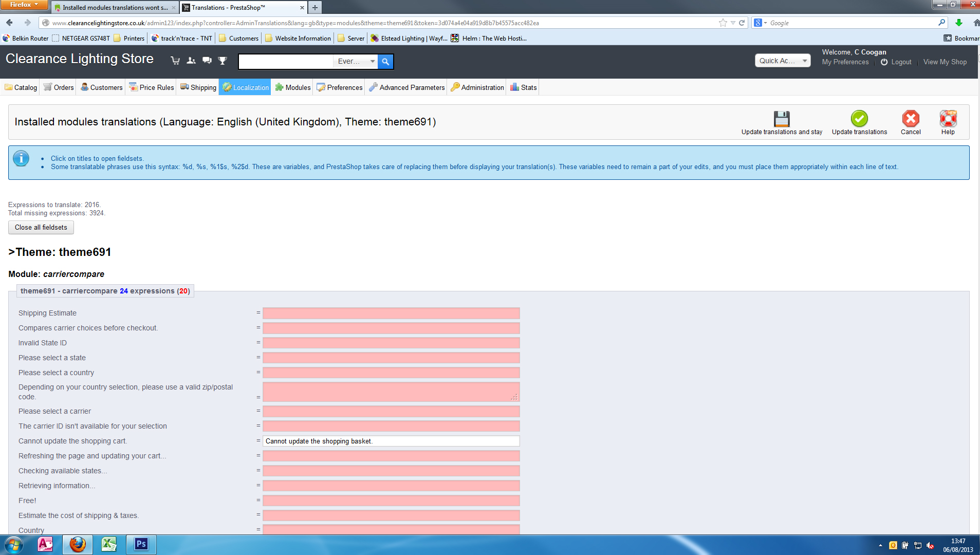The image size is (980, 555).
Task: Go back using browser back arrow
Action: pos(9,23)
